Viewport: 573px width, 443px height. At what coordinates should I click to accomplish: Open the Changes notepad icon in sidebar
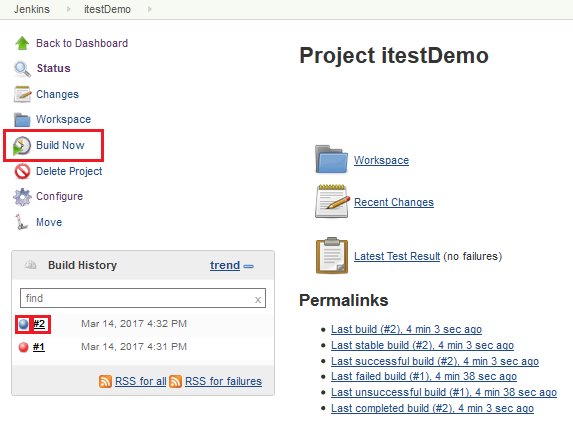(22, 94)
